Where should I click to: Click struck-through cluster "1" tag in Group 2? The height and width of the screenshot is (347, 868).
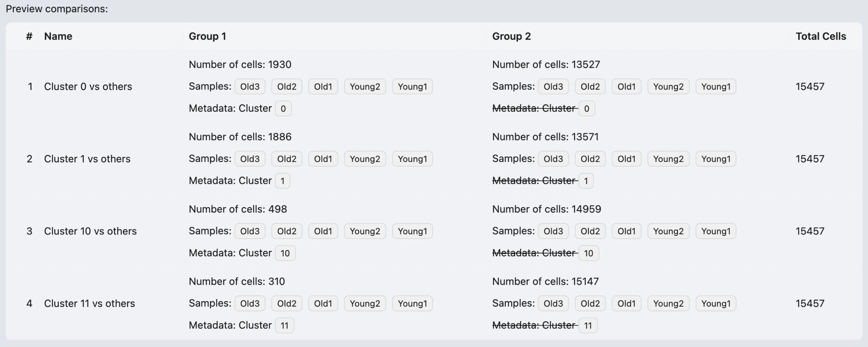coord(586,181)
